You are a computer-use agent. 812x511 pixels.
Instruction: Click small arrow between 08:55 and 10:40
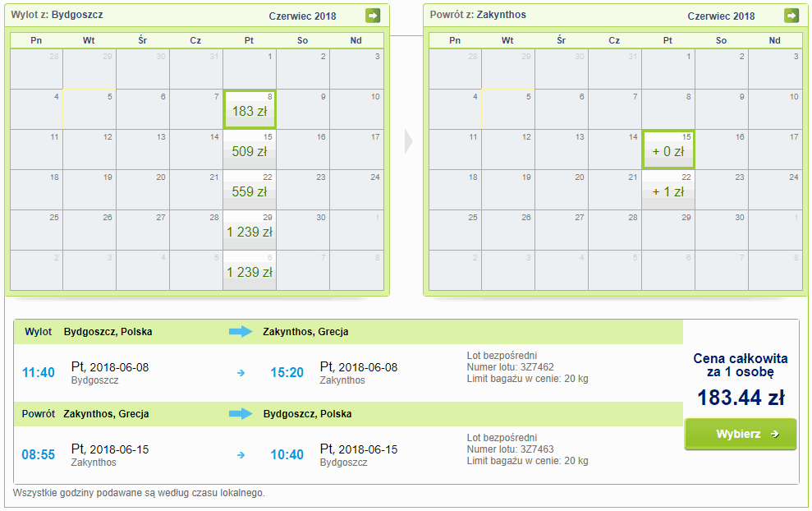(241, 455)
